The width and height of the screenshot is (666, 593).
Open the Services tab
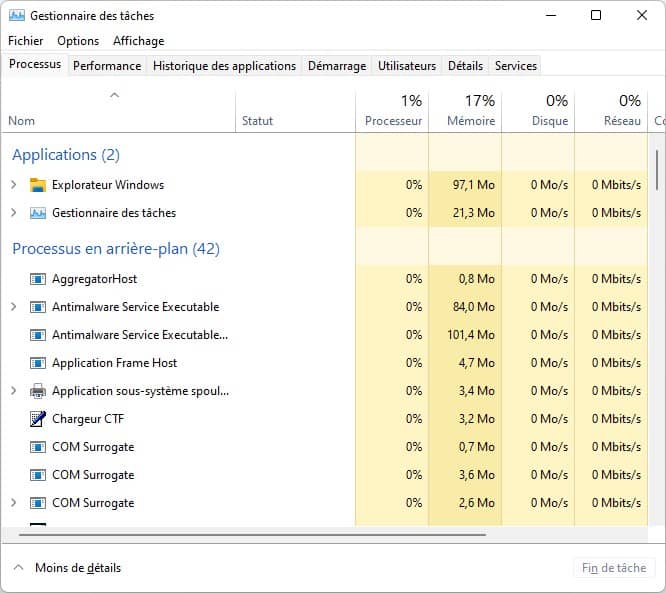[516, 66]
